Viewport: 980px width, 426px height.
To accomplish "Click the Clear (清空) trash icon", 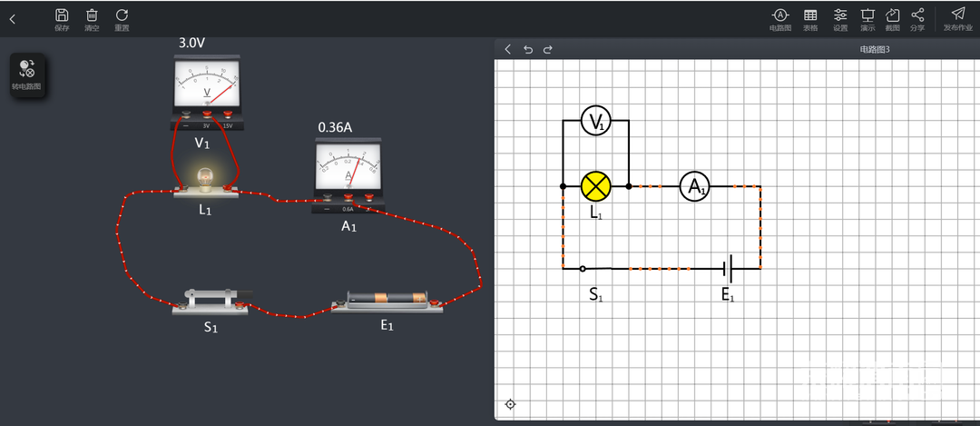I will tap(92, 15).
